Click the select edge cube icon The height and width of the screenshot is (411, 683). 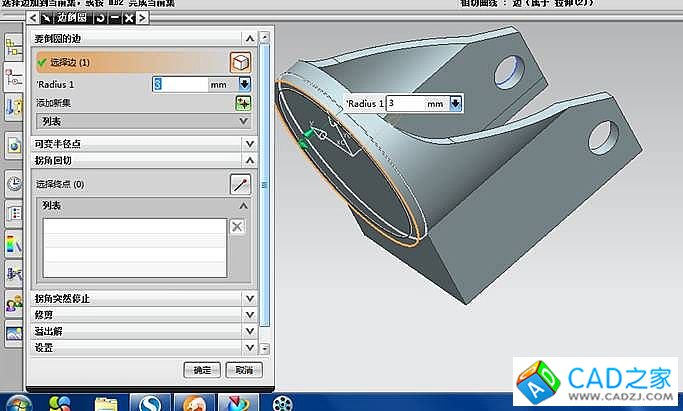240,62
